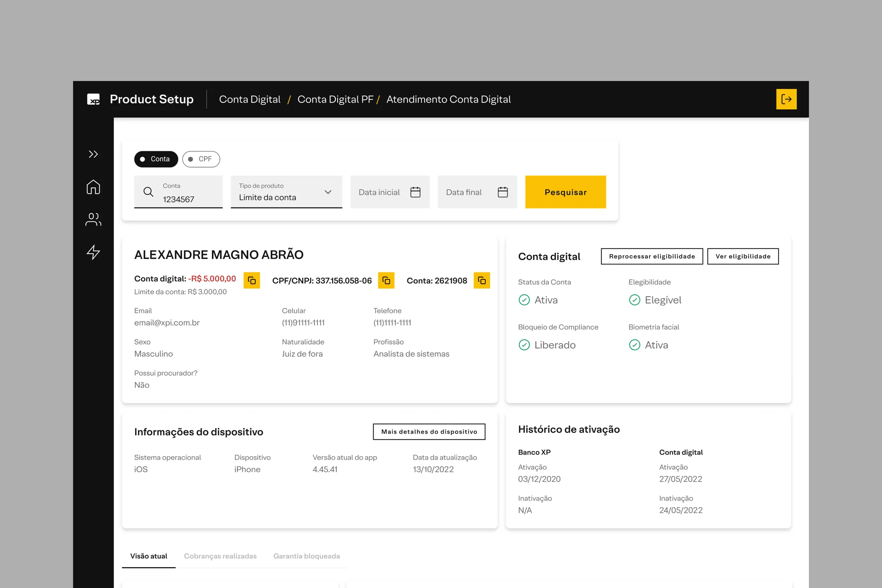Click Ver eligibilidade button
The height and width of the screenshot is (588, 882).
click(x=743, y=256)
